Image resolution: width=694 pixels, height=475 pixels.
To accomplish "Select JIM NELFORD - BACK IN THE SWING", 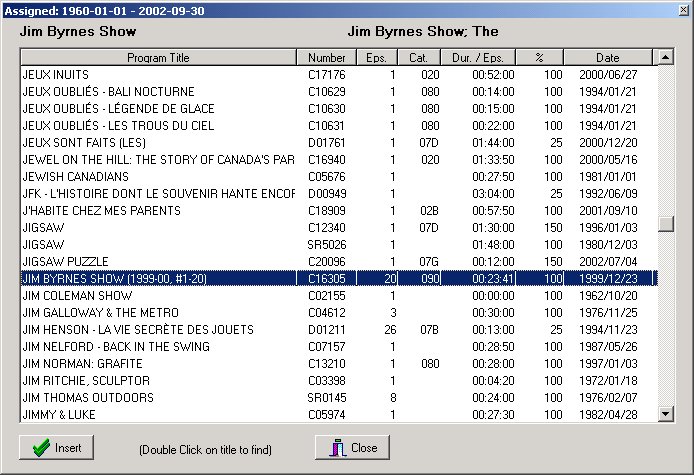I will (339, 347).
